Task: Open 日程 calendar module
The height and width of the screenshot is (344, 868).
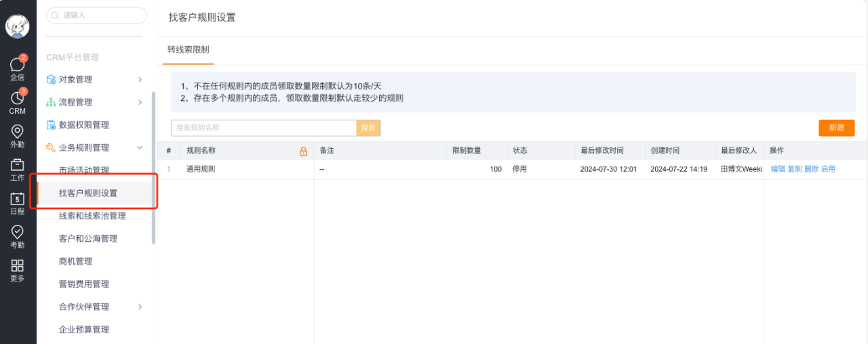Action: pos(18,203)
